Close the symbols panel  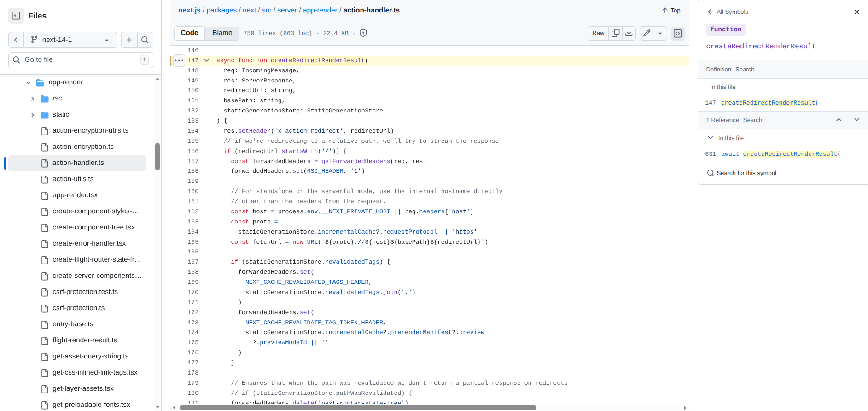(856, 12)
